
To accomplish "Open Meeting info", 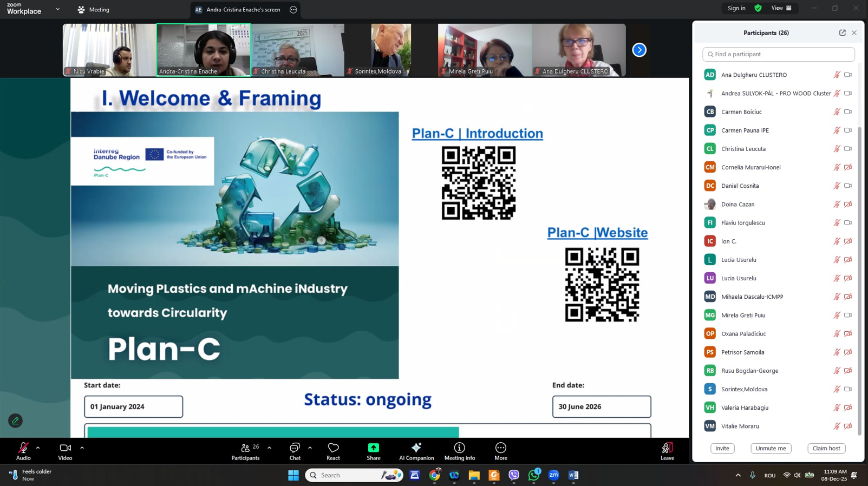I will [459, 451].
